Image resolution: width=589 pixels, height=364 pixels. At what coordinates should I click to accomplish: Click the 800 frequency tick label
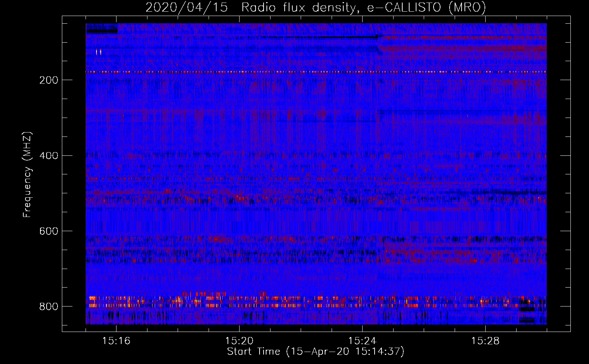tap(49, 306)
